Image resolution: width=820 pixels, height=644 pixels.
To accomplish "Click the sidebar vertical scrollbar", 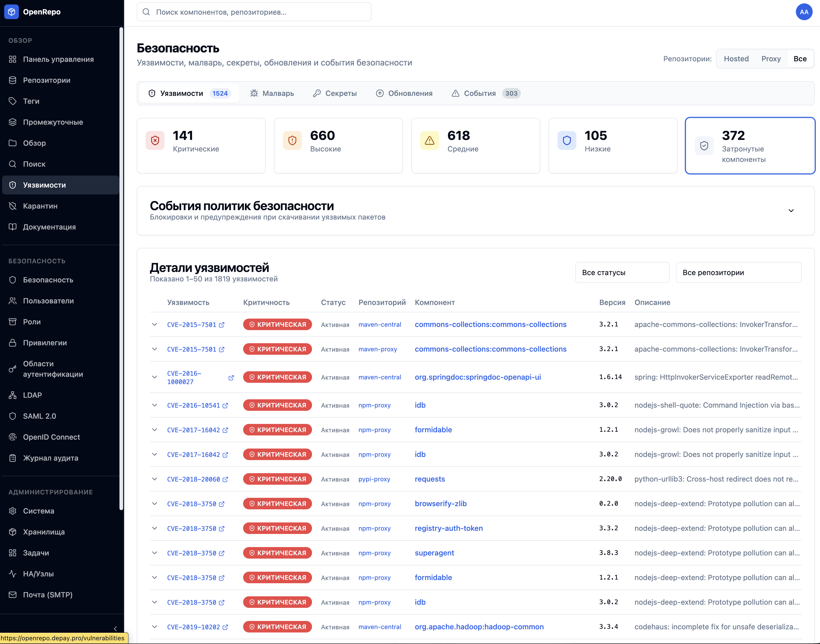I will click(x=121, y=269).
